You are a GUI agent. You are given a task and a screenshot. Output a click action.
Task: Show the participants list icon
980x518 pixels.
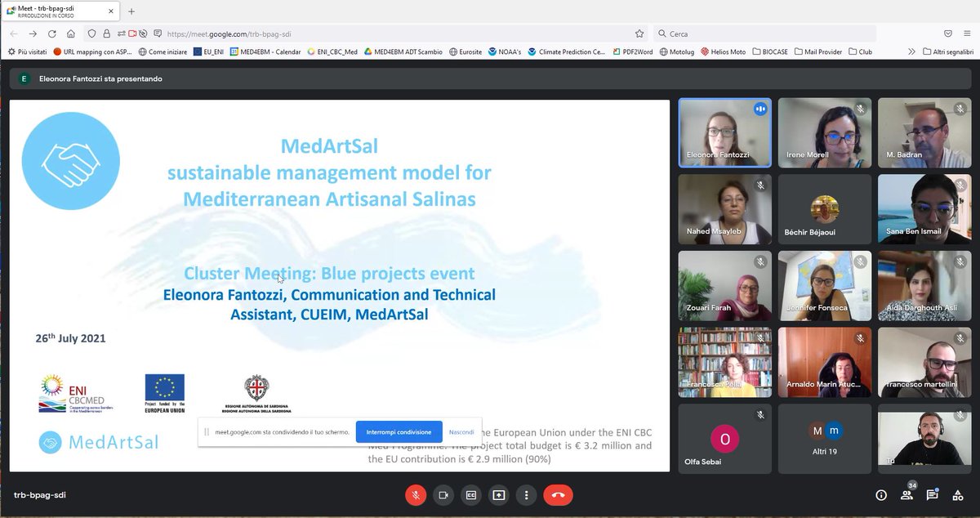906,495
